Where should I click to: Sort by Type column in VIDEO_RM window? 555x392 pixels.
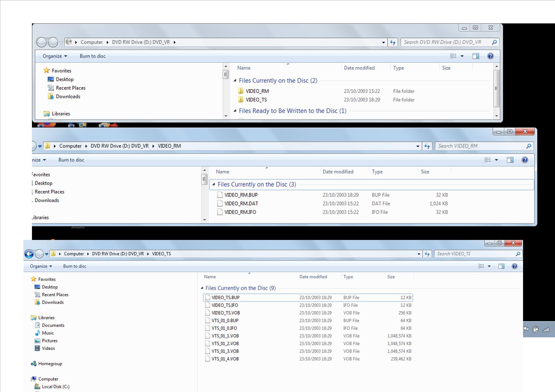pos(377,172)
